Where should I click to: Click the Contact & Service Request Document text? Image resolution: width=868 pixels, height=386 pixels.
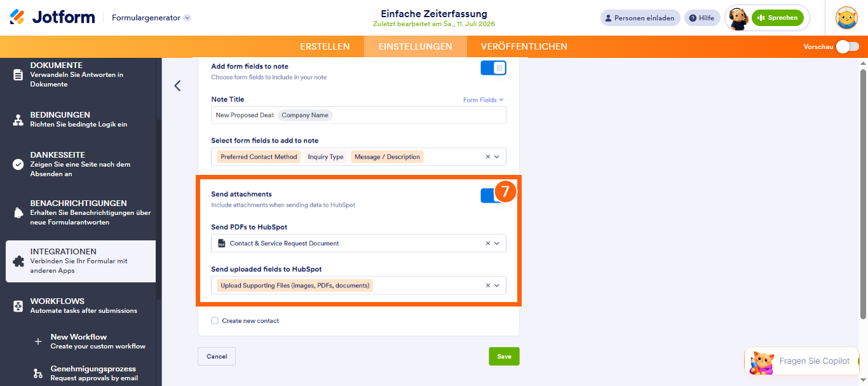285,244
